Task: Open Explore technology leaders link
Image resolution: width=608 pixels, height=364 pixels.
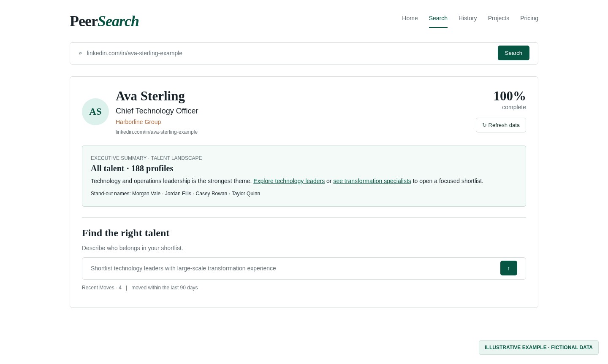Action: tap(289, 181)
